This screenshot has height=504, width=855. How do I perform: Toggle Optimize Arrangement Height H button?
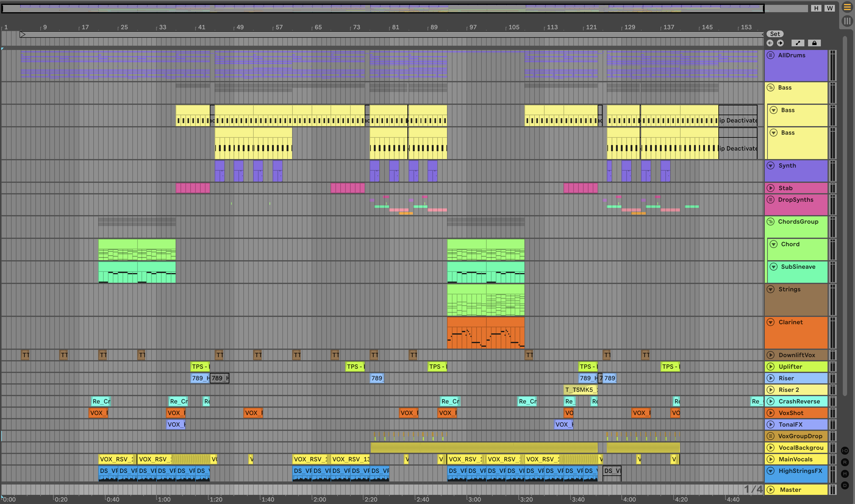(x=816, y=8)
